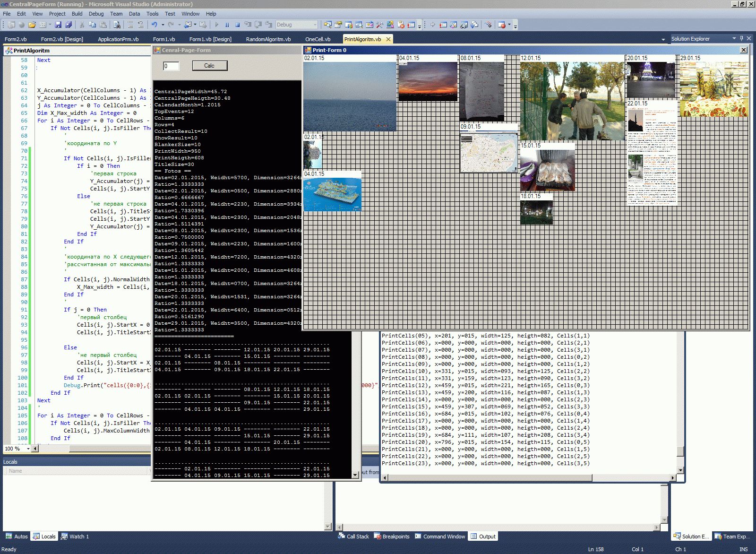The height and width of the screenshot is (554, 756).
Task: Open the File menu
Action: click(7, 14)
